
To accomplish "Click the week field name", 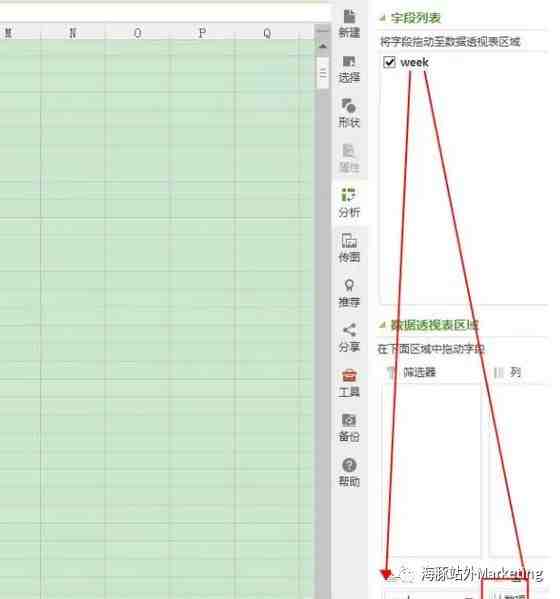I will [414, 62].
